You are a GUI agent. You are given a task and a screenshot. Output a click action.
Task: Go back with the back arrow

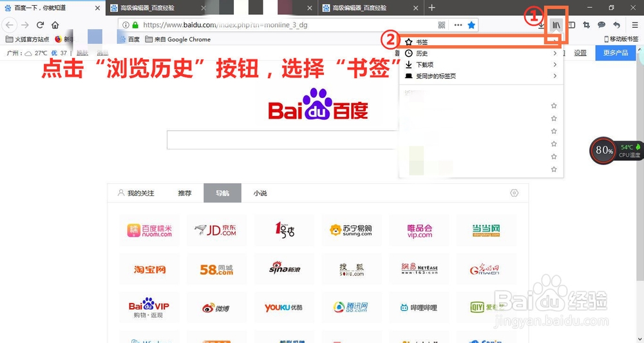click(x=10, y=25)
